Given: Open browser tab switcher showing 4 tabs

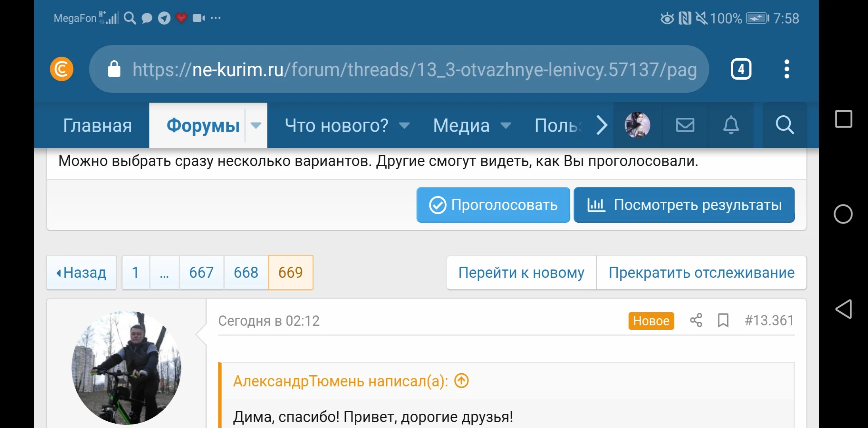Looking at the screenshot, I should tap(740, 69).
